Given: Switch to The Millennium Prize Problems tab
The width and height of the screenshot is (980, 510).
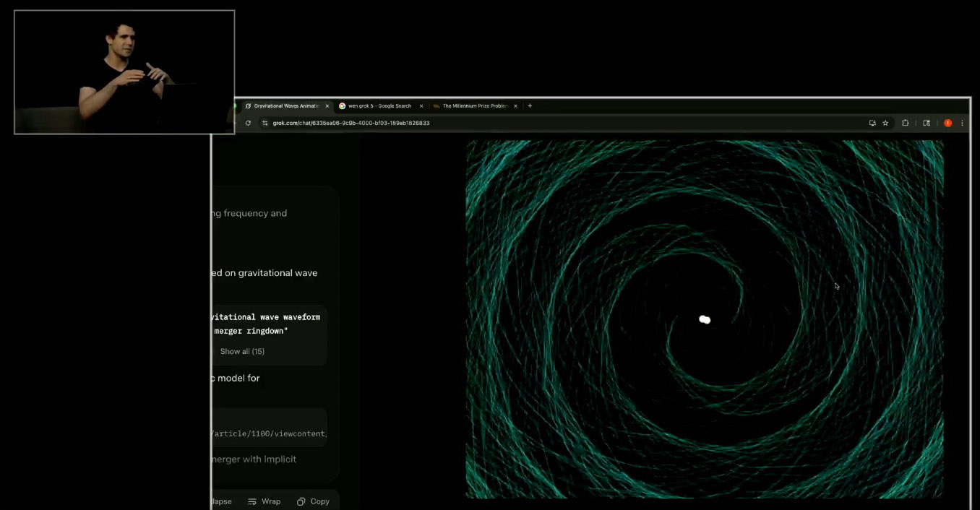Looking at the screenshot, I should point(475,105).
